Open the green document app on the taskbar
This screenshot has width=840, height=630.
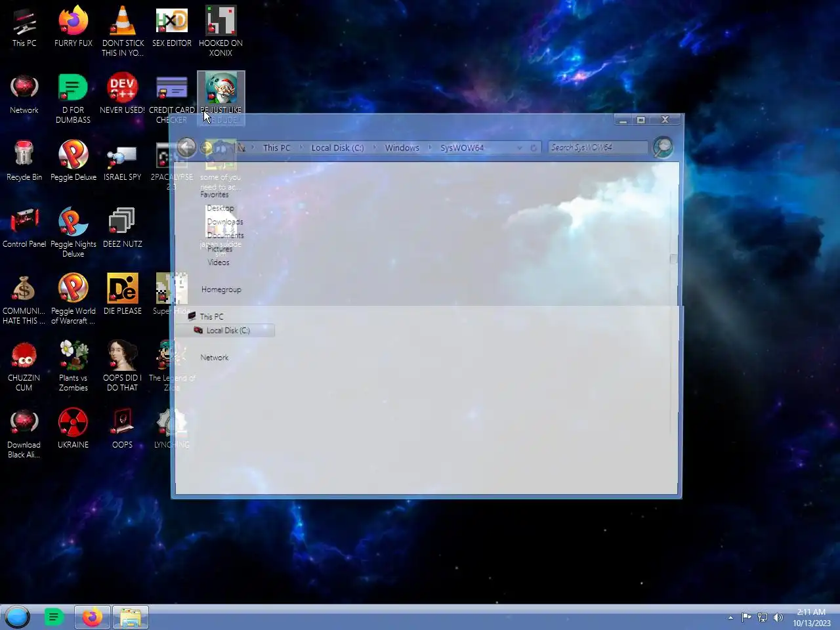(54, 617)
